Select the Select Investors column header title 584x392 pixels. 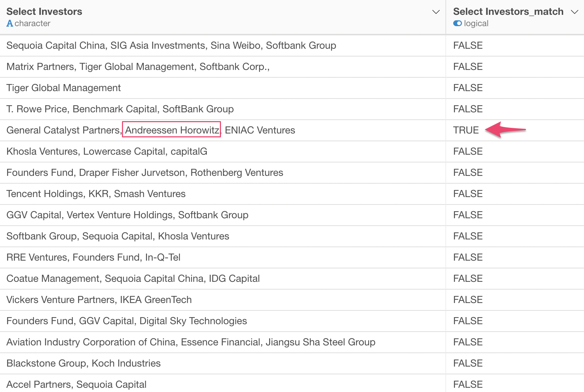point(44,12)
